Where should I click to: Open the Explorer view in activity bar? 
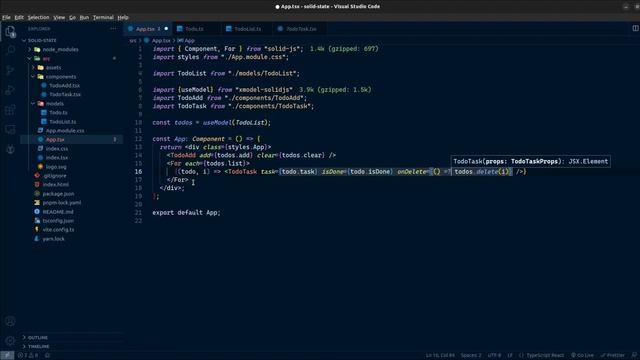(10, 31)
